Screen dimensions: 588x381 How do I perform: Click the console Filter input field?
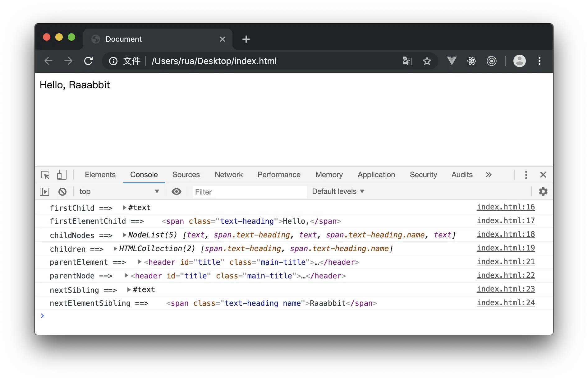(250, 192)
